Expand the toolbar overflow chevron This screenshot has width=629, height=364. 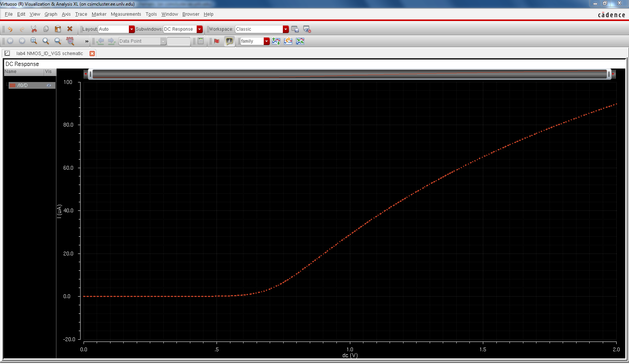[x=87, y=41]
